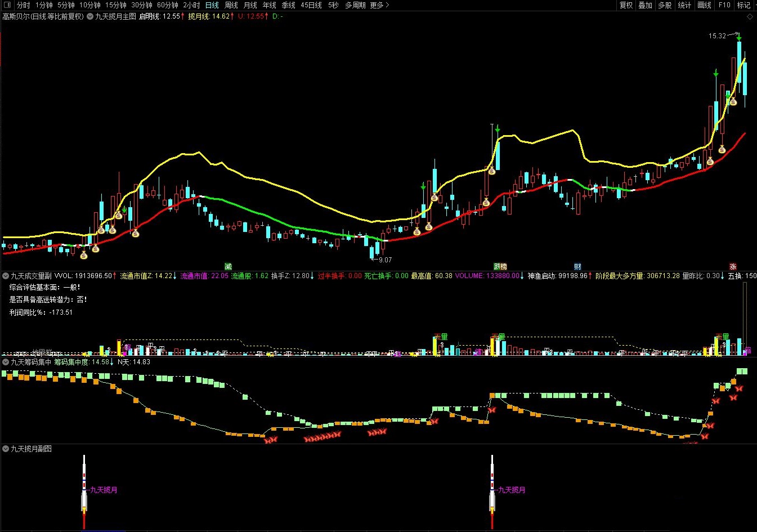Image resolution: width=757 pixels, height=532 pixels.
Task: Switch to the 10分钟 period tab
Action: coord(89,5)
